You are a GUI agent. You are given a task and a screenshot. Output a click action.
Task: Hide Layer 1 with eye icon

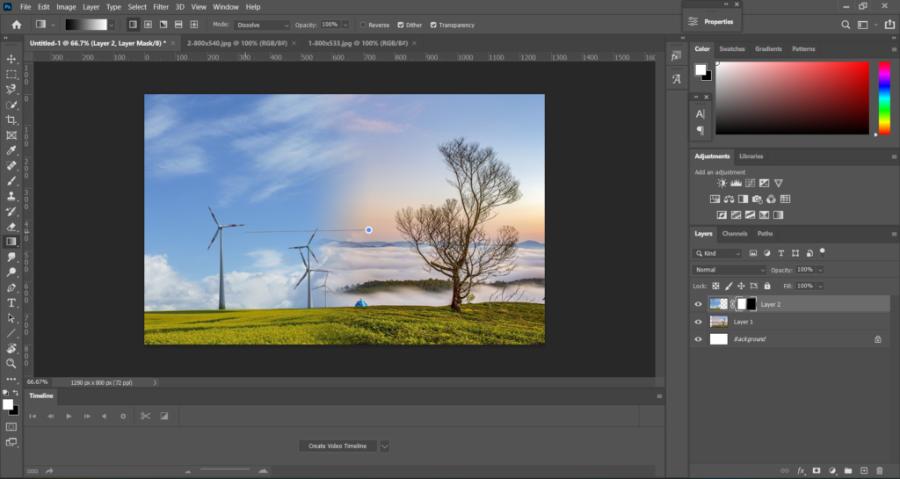(x=699, y=322)
